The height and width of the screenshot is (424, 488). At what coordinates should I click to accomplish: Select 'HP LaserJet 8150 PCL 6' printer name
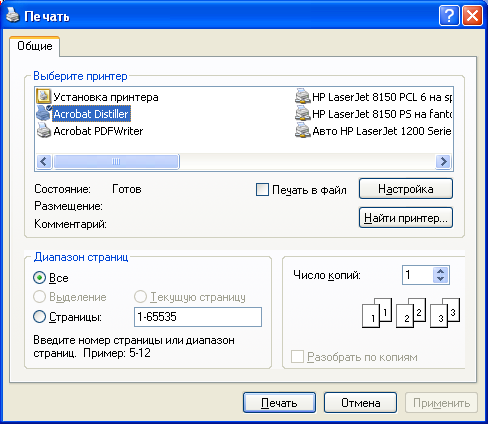point(382,97)
